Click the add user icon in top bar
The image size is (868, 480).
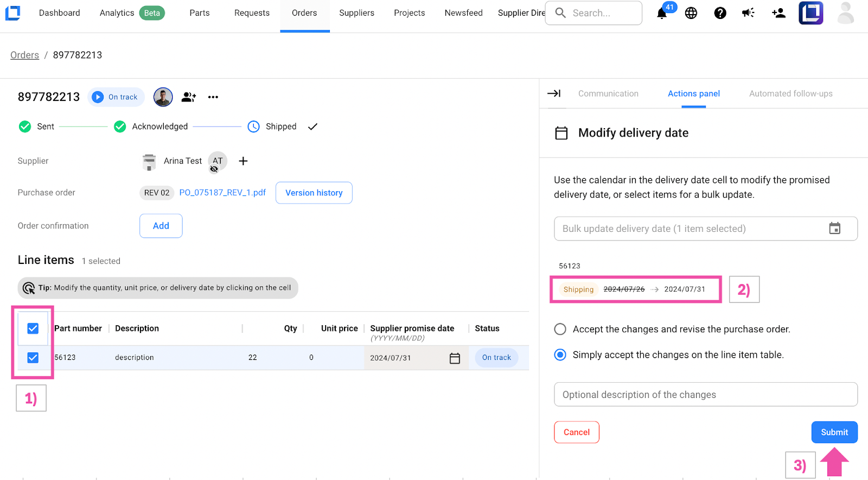pyautogui.click(x=778, y=13)
